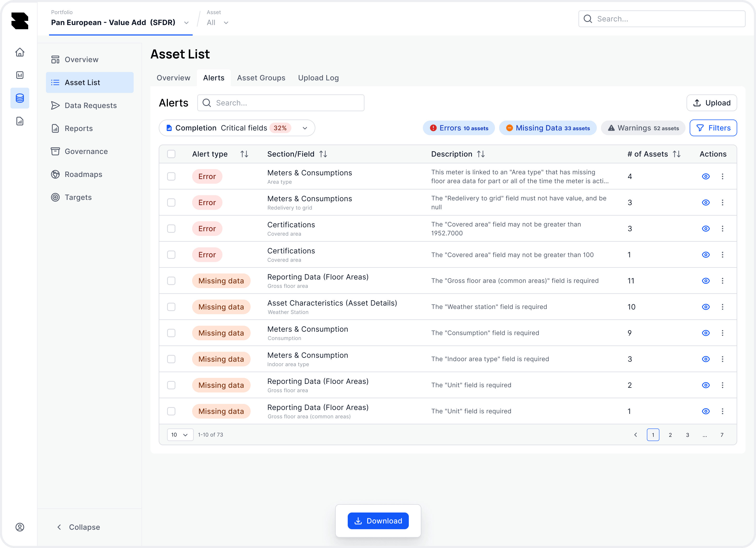756x548 pixels.
Task: Click the company logo icon
Action: click(x=20, y=21)
